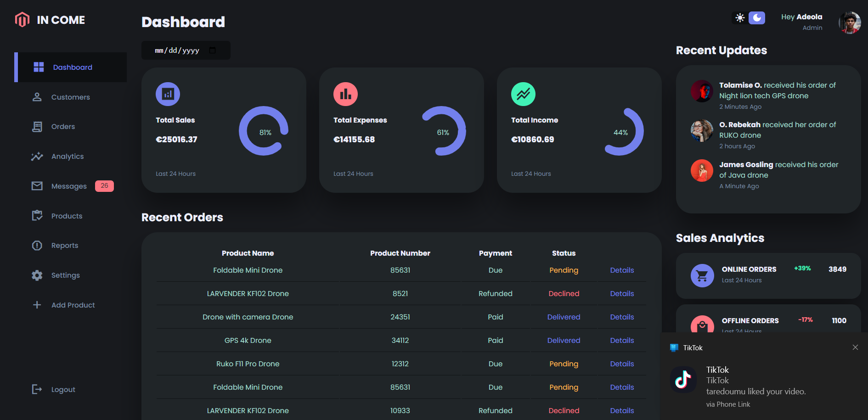This screenshot has height=420, width=868.
Task: Click Tolamise O.'s avatar in Recent Updates
Action: coord(702,91)
